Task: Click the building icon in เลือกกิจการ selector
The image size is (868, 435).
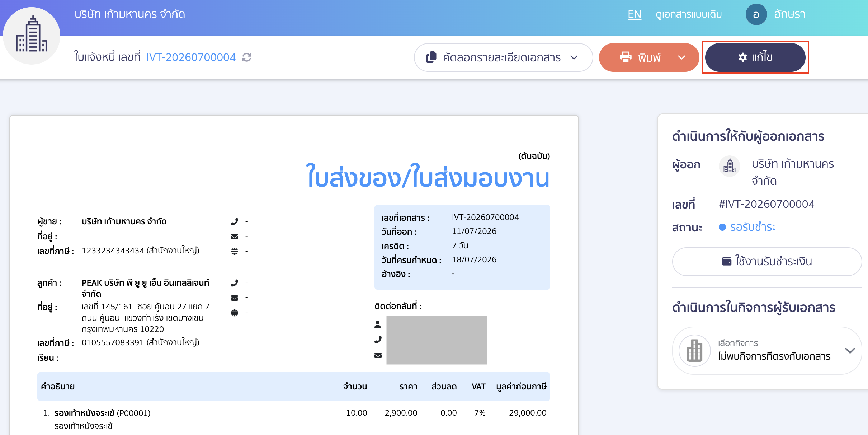Action: click(x=694, y=350)
